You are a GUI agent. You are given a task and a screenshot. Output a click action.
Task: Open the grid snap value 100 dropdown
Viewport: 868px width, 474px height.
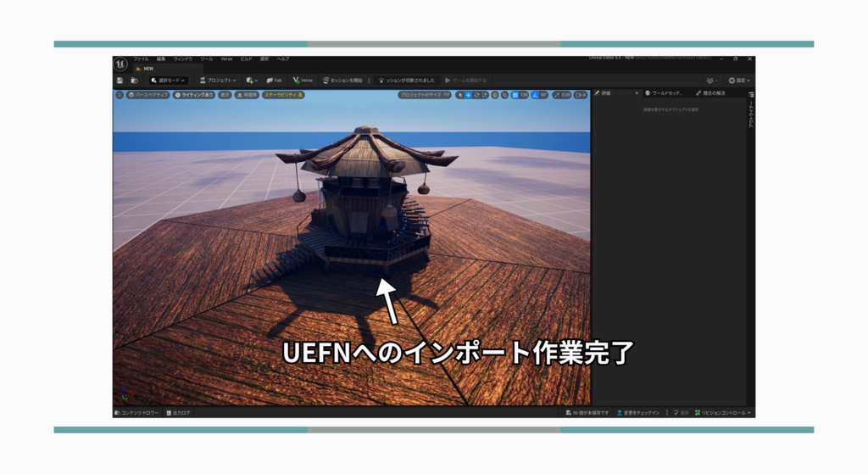(x=524, y=95)
